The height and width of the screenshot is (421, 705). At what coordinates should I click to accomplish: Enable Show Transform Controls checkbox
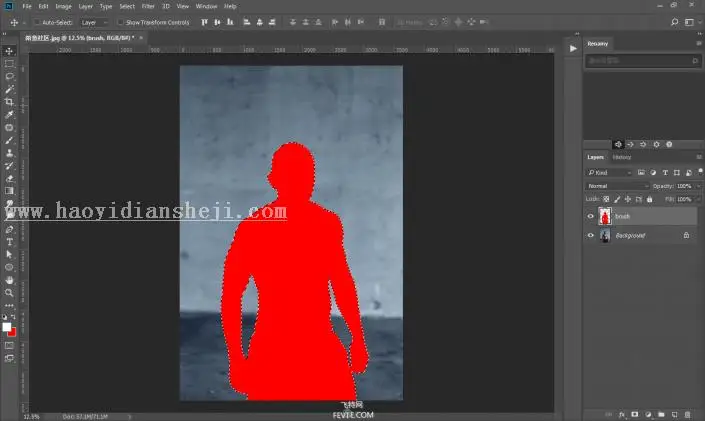click(x=120, y=22)
